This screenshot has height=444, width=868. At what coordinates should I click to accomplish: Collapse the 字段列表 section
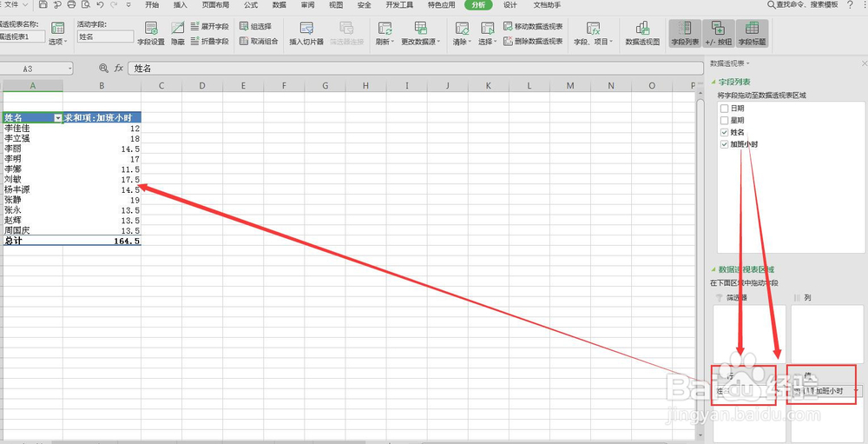[713, 82]
